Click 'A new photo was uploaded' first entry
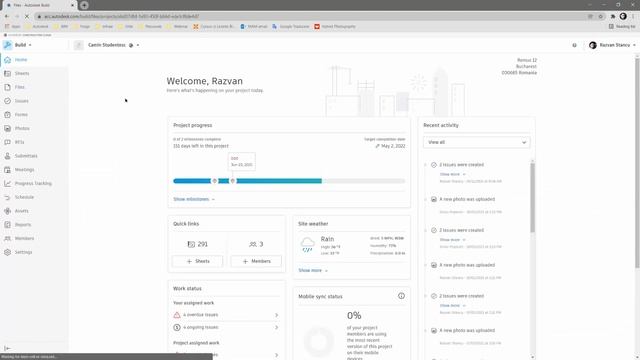Screen dimensions: 640x360 click(467, 199)
